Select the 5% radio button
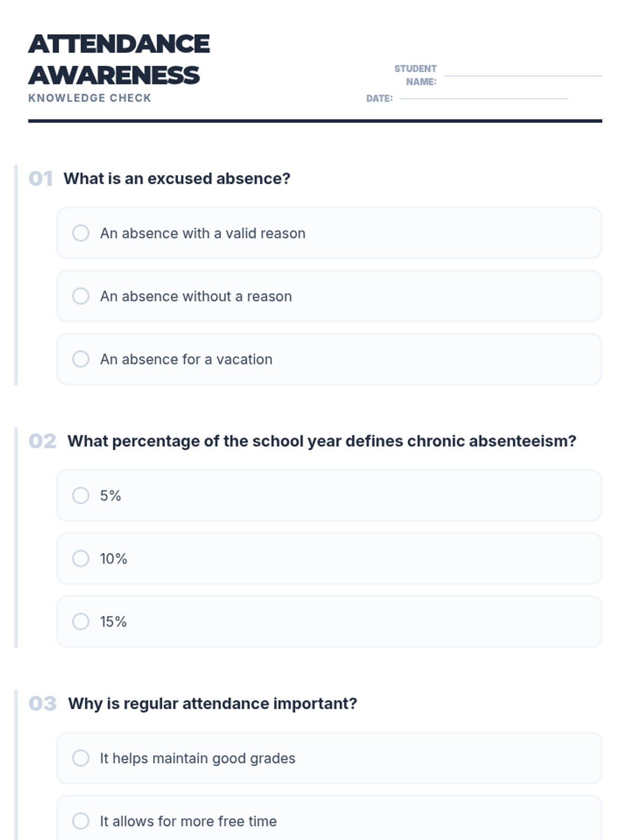Screen dimensions: 630x840 tap(81, 496)
